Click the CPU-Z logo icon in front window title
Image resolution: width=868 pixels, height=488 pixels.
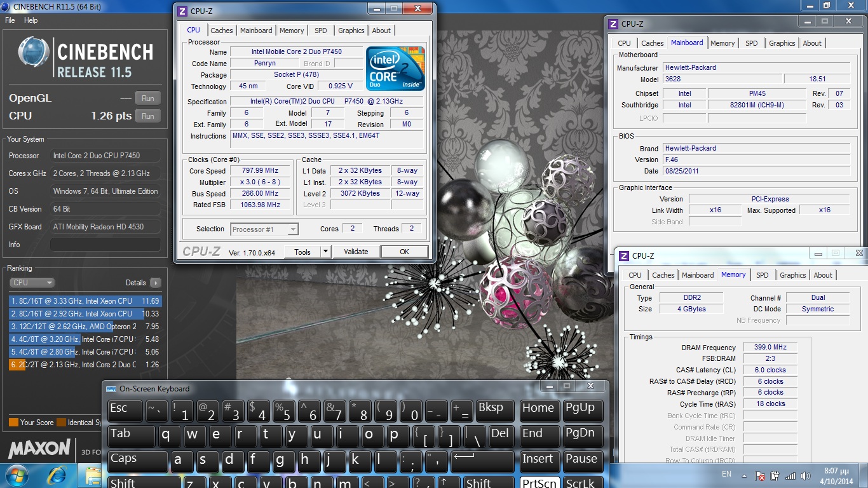tap(182, 11)
